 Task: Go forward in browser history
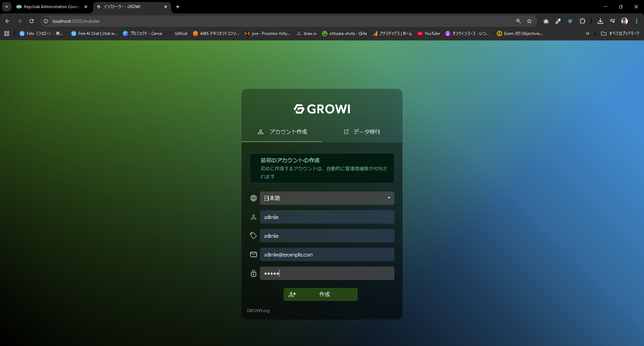pyautogui.click(x=19, y=21)
